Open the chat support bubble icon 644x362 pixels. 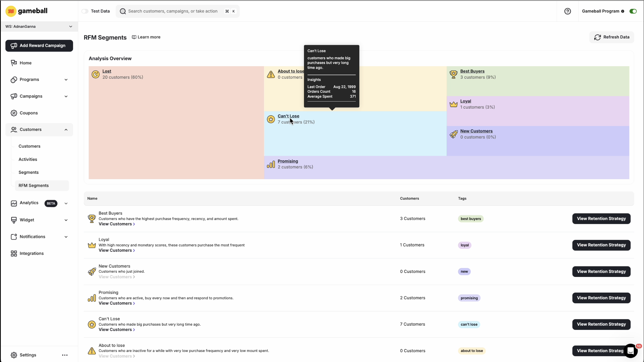click(630, 351)
